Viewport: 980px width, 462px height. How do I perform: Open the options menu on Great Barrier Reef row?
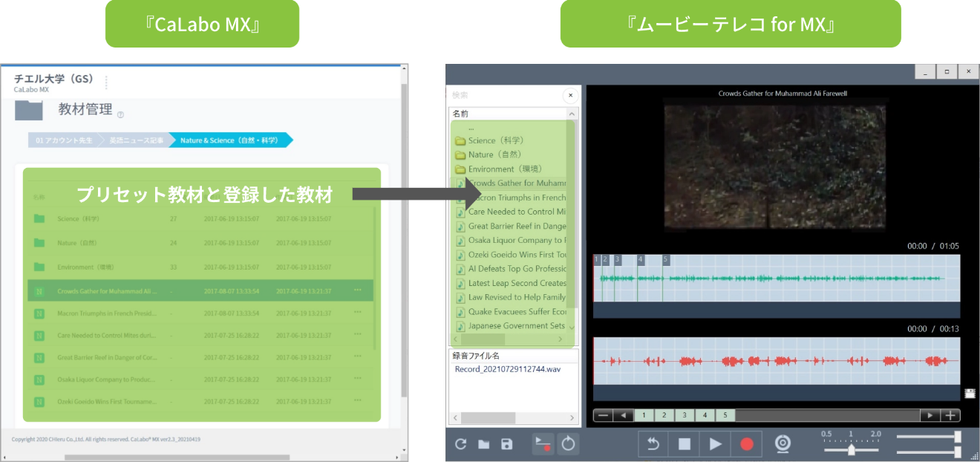(358, 357)
